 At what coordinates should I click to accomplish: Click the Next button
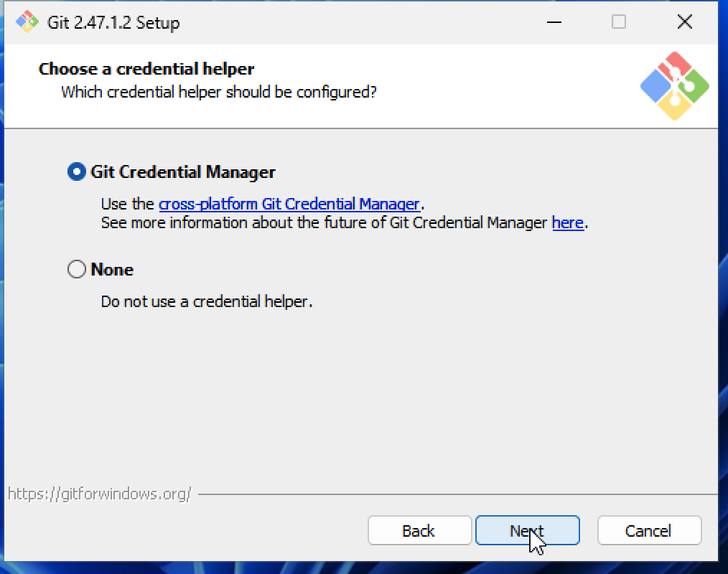[x=528, y=530]
